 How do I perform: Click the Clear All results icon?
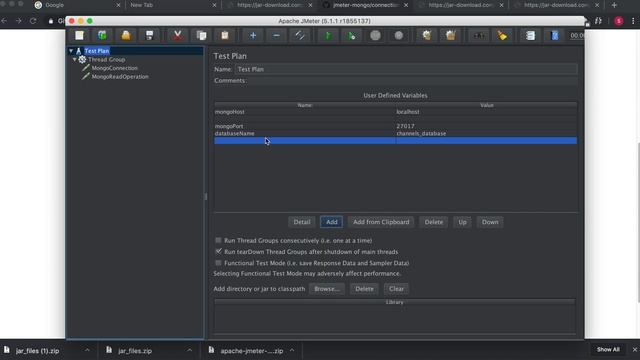451,36
